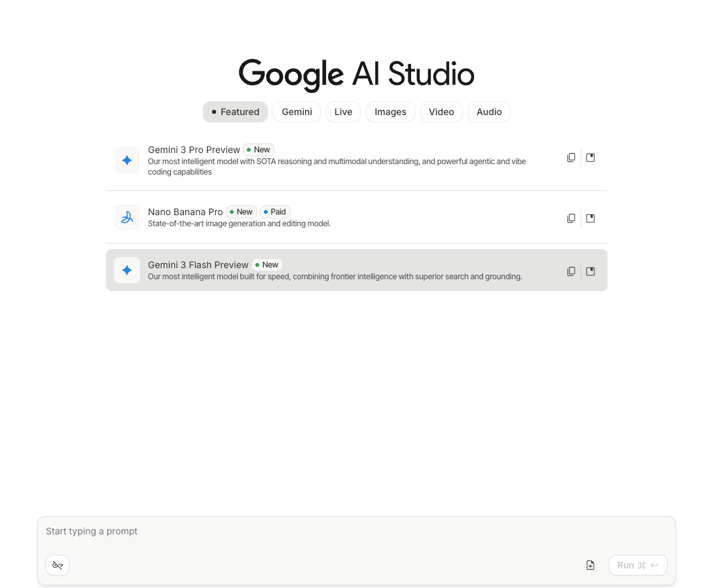
Task: Open the Audio tab
Action: 489,112
